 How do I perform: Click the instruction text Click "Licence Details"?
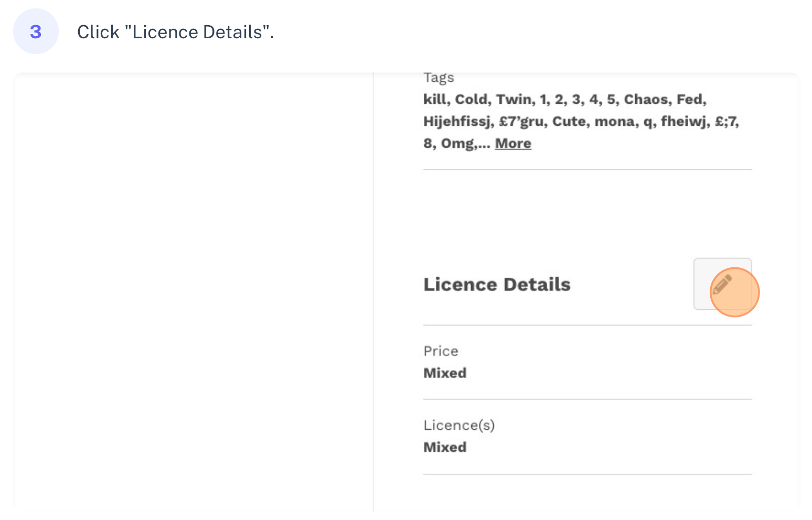pos(176,32)
